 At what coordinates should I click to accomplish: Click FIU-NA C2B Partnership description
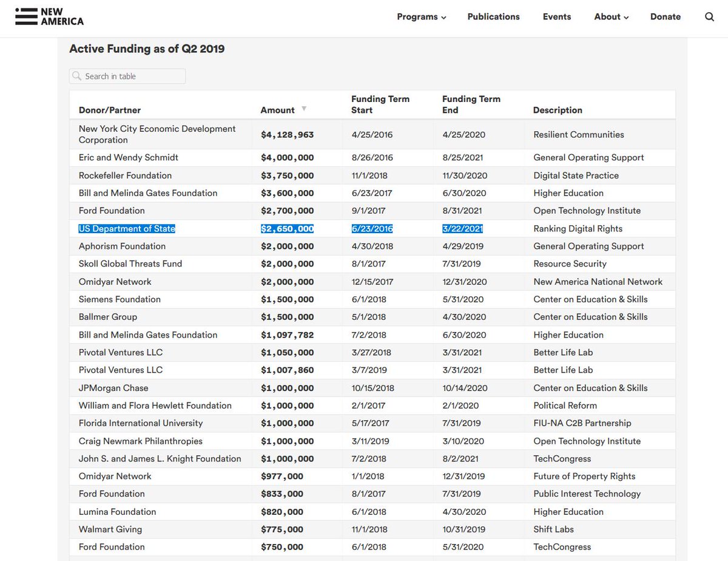582,423
